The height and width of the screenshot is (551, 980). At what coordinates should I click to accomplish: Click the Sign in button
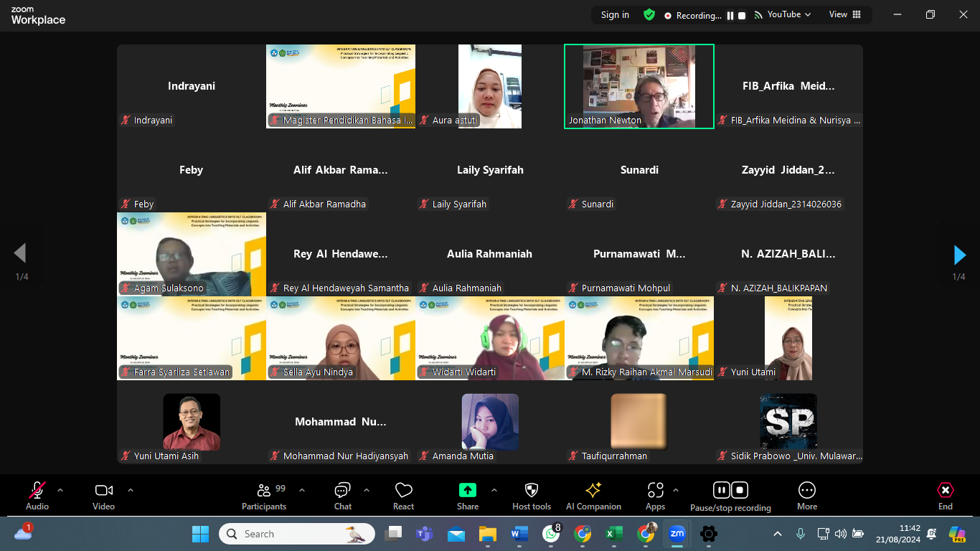pyautogui.click(x=615, y=15)
